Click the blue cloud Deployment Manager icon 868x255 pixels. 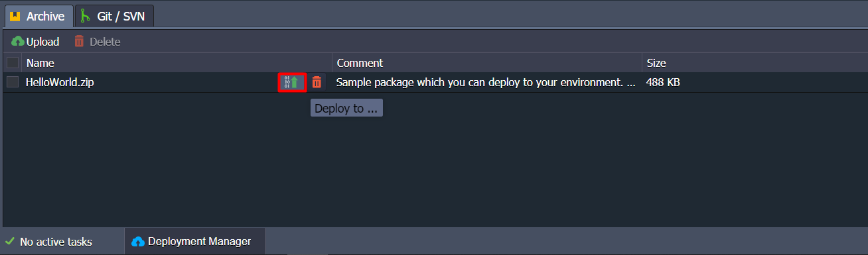click(138, 242)
